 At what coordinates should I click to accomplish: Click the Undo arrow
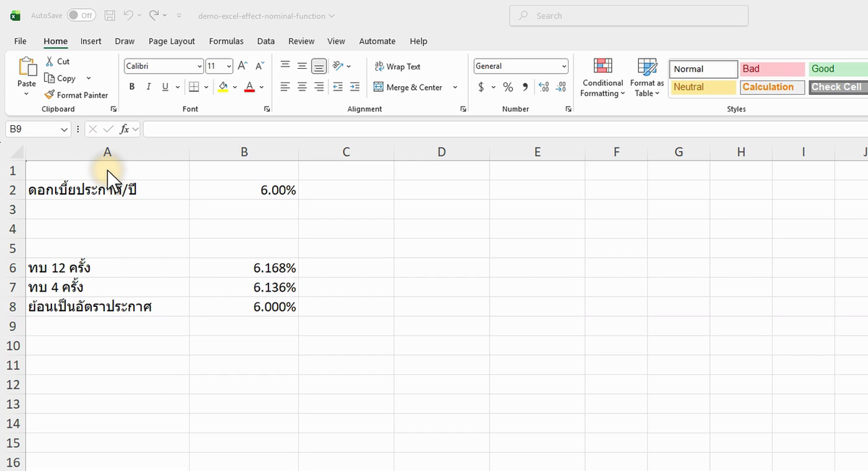click(x=128, y=15)
